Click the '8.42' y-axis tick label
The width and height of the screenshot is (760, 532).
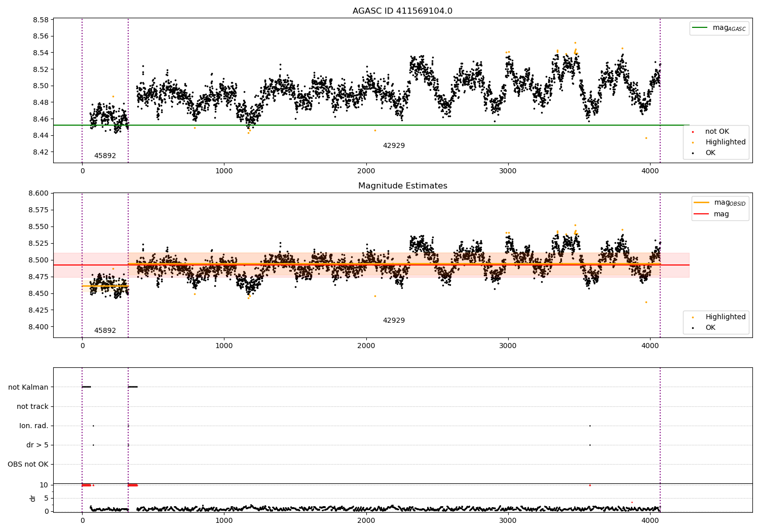click(x=40, y=153)
